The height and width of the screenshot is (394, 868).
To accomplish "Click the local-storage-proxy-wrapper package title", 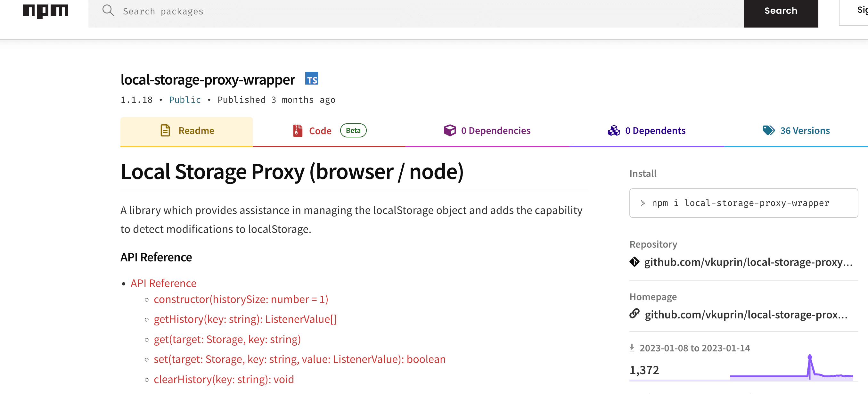I will tap(208, 79).
